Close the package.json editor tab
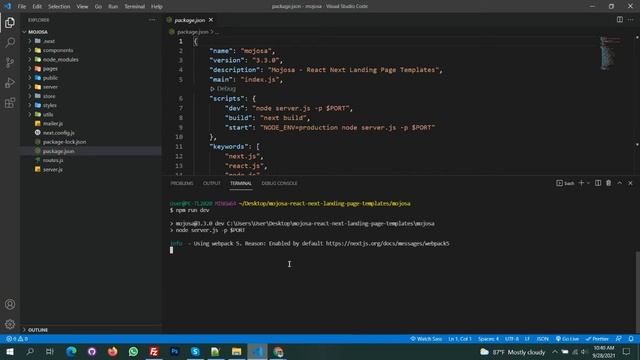The image size is (640, 360). (211, 20)
